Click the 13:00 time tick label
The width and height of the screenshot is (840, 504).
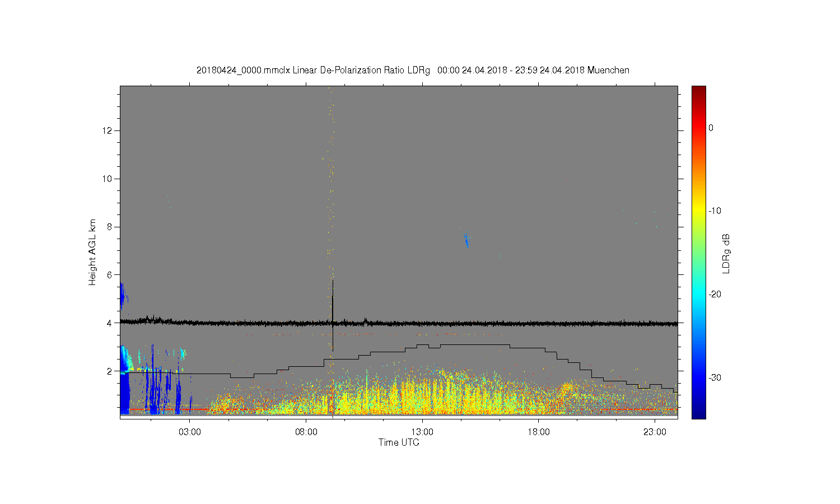point(422,432)
